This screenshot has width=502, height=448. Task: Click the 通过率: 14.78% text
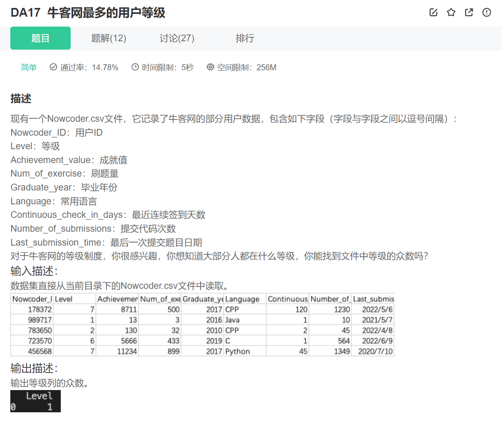pyautogui.click(x=89, y=67)
